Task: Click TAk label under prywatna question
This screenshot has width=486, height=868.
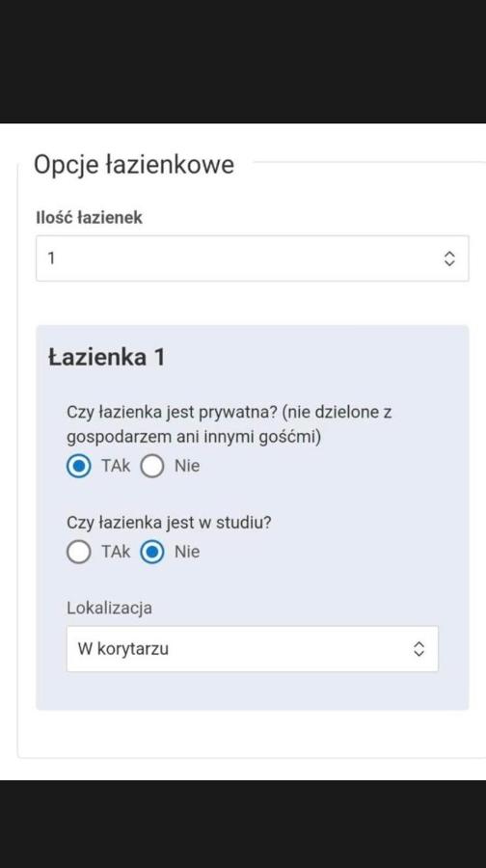Action: pyautogui.click(x=116, y=466)
